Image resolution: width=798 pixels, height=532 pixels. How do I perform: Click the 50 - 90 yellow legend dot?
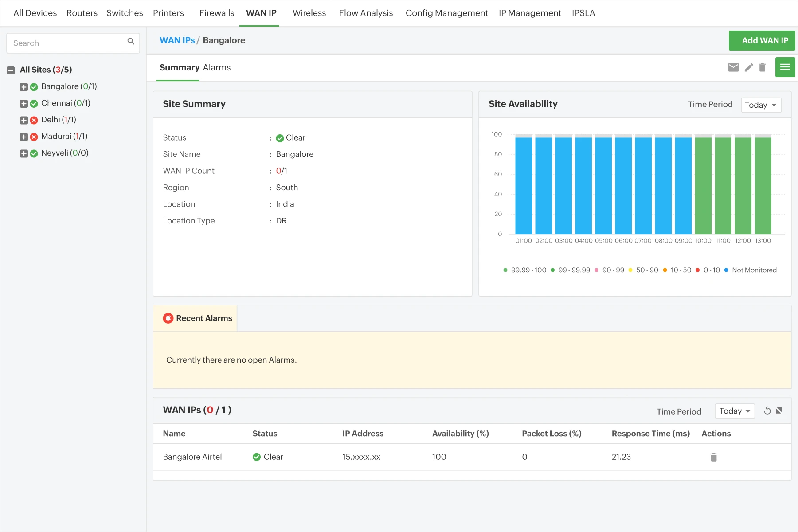coord(630,270)
